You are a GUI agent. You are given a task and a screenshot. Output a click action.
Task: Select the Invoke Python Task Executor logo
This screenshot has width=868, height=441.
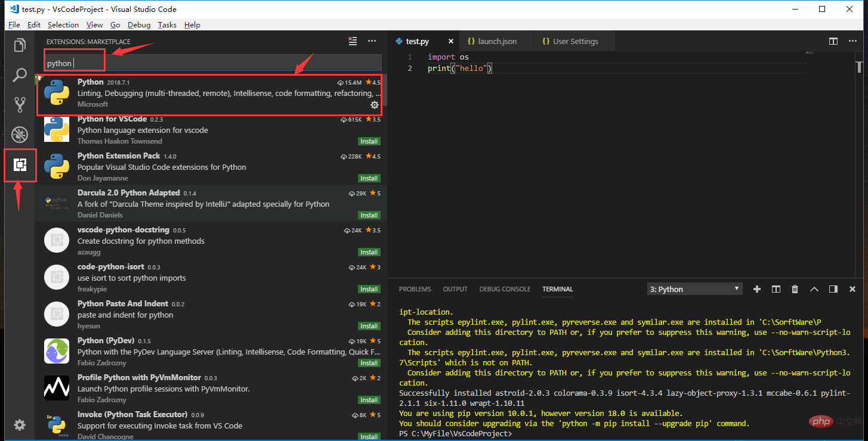click(x=57, y=425)
